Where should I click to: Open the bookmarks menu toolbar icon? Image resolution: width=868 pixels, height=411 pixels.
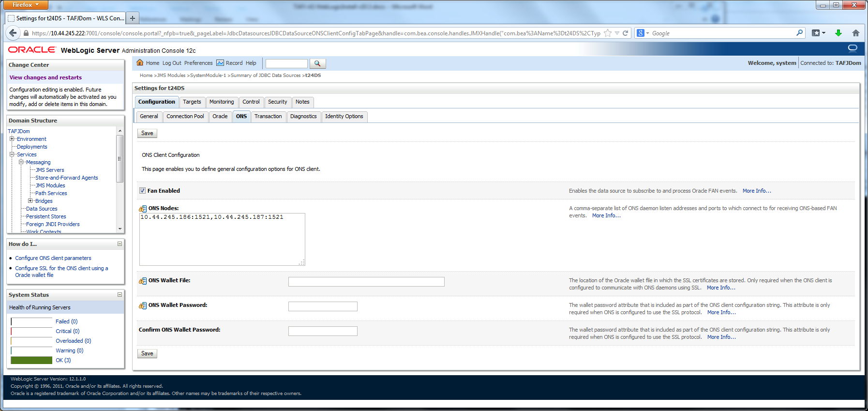pos(819,33)
